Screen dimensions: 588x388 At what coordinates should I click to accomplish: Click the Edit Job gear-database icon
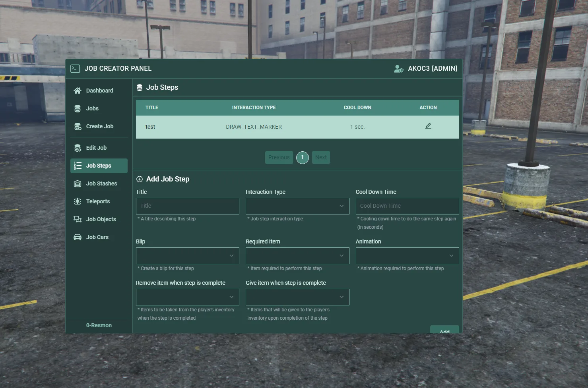(78, 148)
